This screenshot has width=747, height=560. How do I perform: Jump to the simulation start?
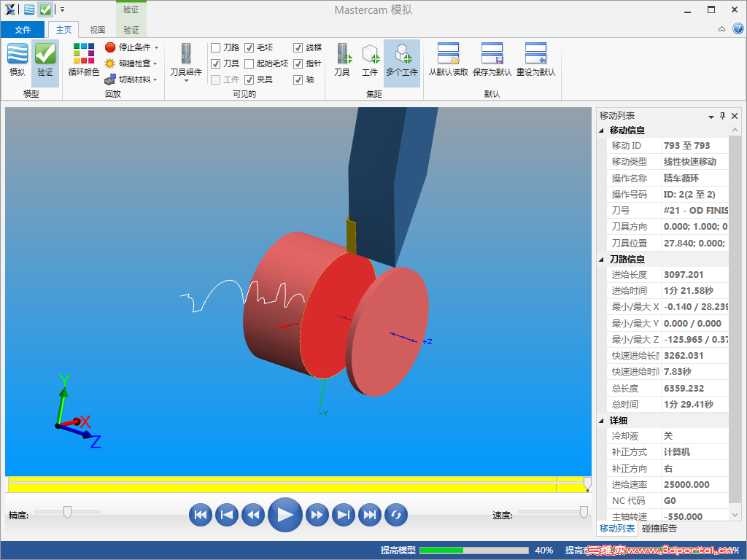(200, 515)
